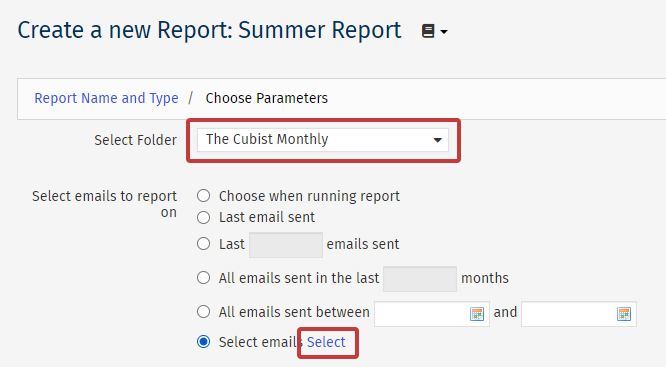Click the arrow on The Cubist Monthly dropdown
This screenshot has width=666, height=367.
tap(437, 140)
